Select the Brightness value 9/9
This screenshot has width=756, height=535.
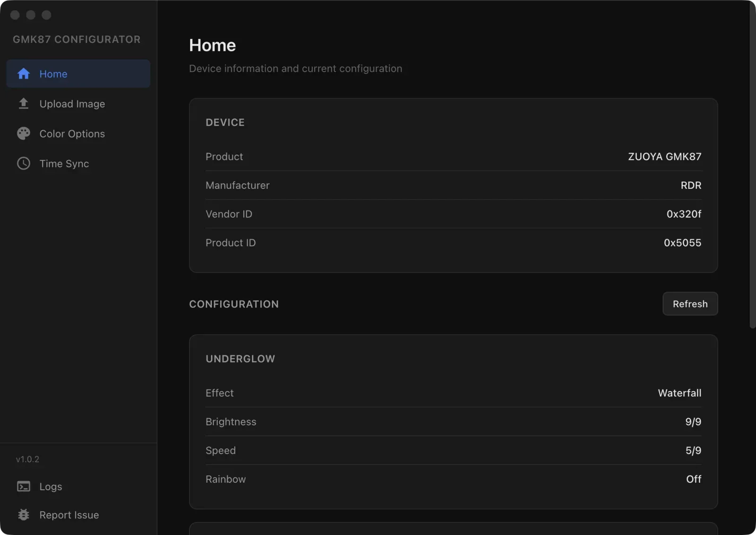pyautogui.click(x=693, y=422)
